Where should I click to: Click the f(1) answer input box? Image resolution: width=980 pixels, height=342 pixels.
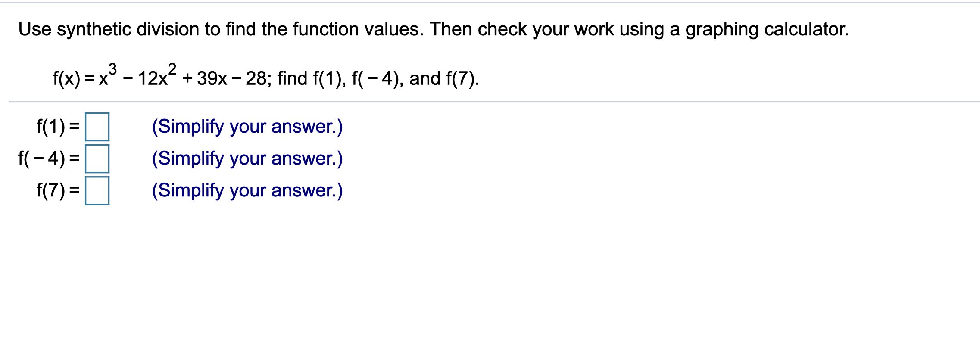97,127
